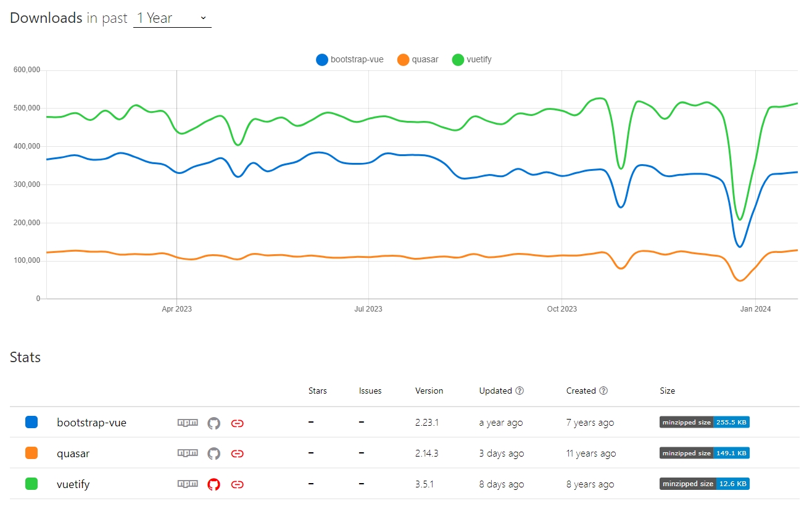The image size is (812, 509).
Task: Click the 255.5 KB minzipped size badge
Action: point(703,422)
